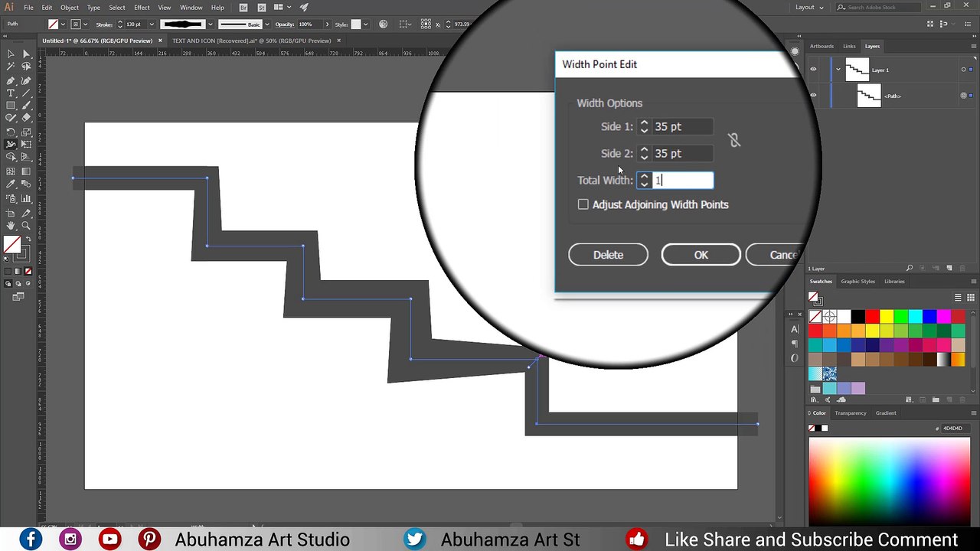Viewport: 980px width, 551px height.
Task: Choose the Shape Builder tool
Action: tap(11, 158)
